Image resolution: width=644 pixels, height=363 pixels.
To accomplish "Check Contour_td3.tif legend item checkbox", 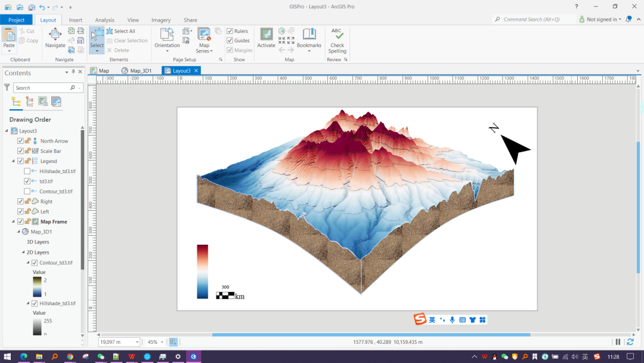I will pos(27,191).
